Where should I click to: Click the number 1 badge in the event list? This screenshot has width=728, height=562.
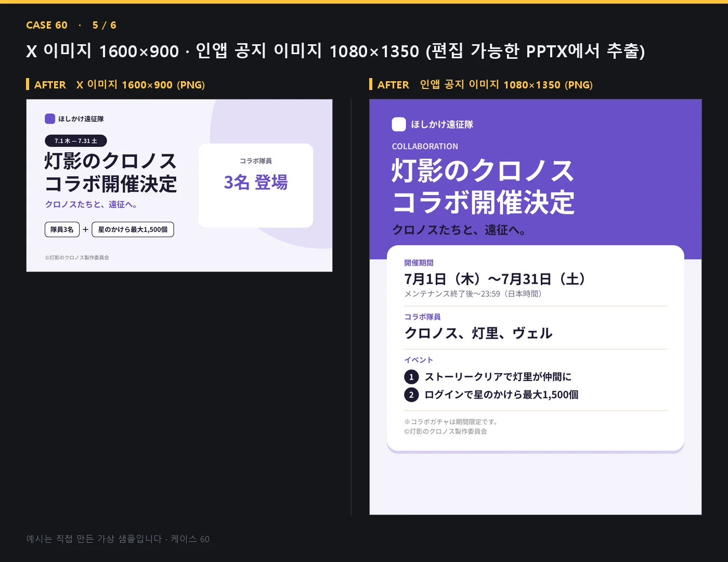411,377
